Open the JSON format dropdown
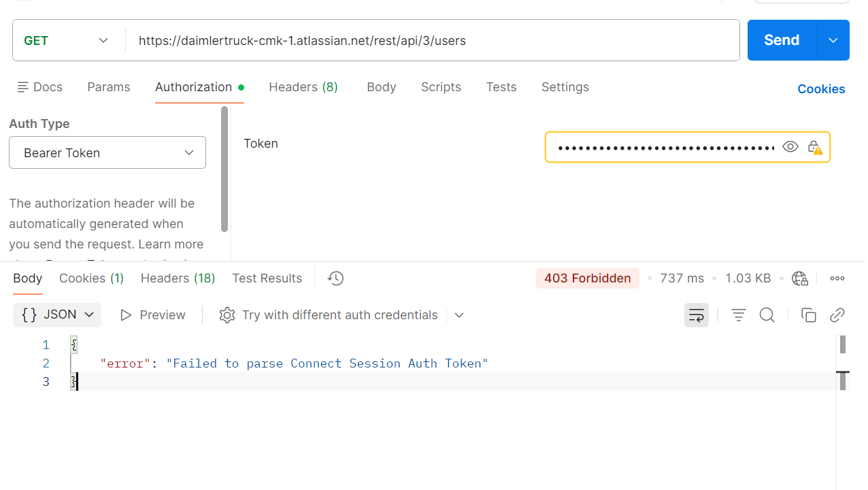This screenshot has width=868, height=490. 57,315
